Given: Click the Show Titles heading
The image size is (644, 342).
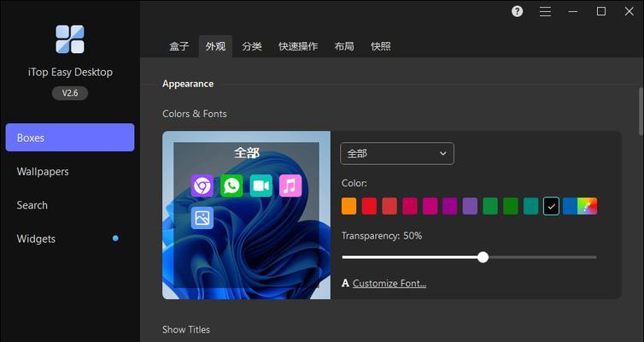Looking at the screenshot, I should pyautogui.click(x=186, y=329).
